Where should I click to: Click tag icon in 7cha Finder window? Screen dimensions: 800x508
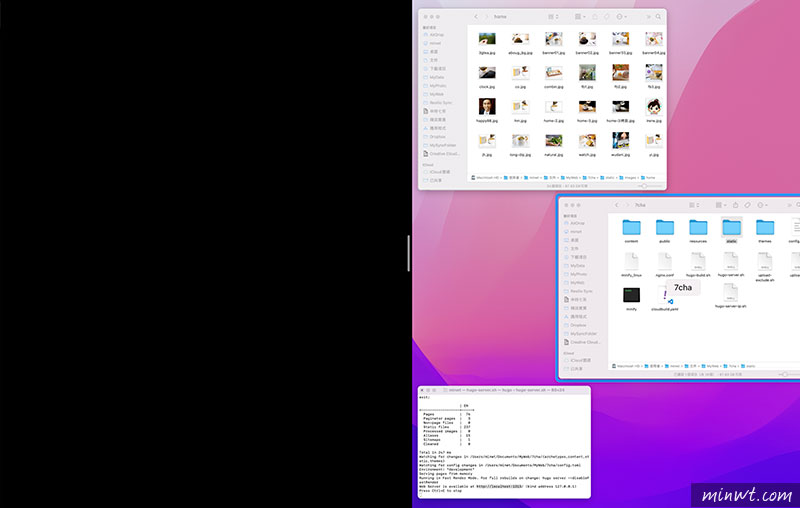(x=747, y=205)
